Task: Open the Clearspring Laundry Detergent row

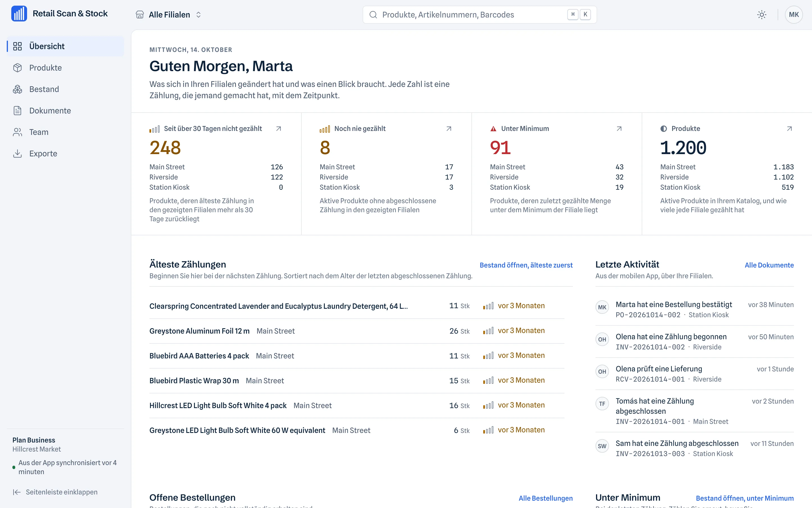Action: pyautogui.click(x=357, y=306)
